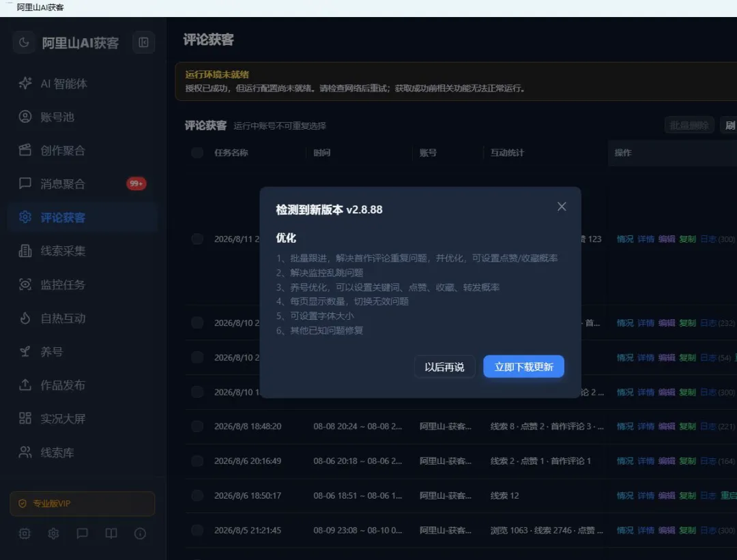Click the sparkle icon beside AI 智能体
The height and width of the screenshot is (560, 737).
25,83
